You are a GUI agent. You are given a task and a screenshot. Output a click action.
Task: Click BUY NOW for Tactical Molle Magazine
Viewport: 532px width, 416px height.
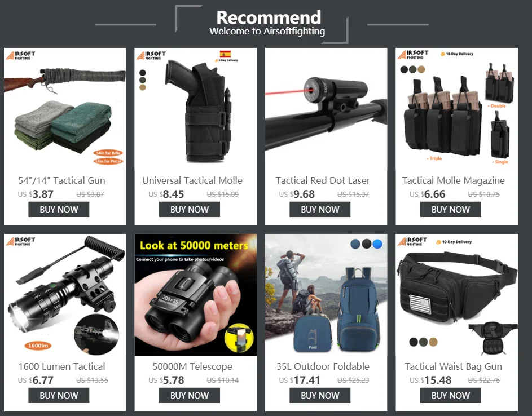[451, 210]
